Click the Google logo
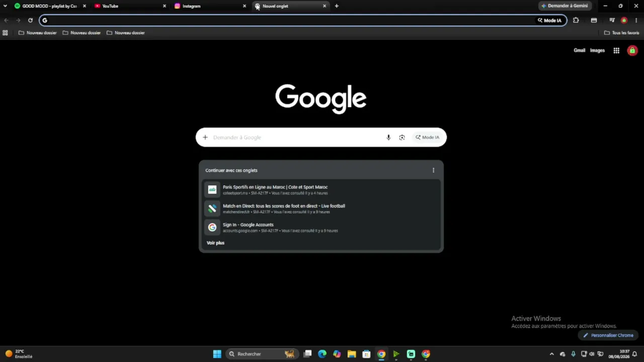Screen dimensions: 644x362 tap(321, 99)
